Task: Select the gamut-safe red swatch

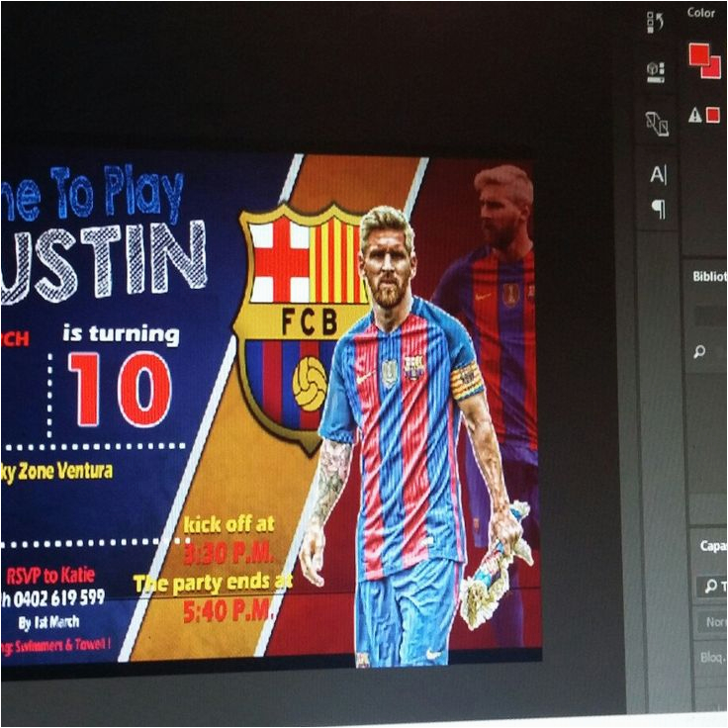Action: pyautogui.click(x=713, y=115)
